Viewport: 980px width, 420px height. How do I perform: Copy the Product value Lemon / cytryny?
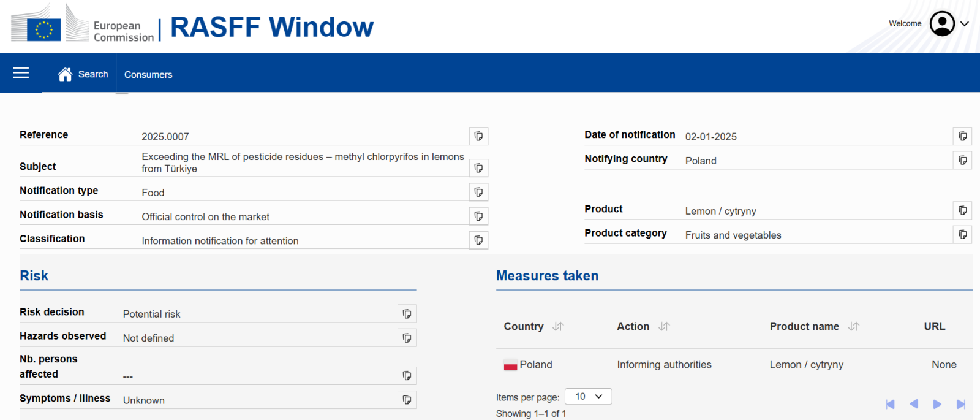963,210
